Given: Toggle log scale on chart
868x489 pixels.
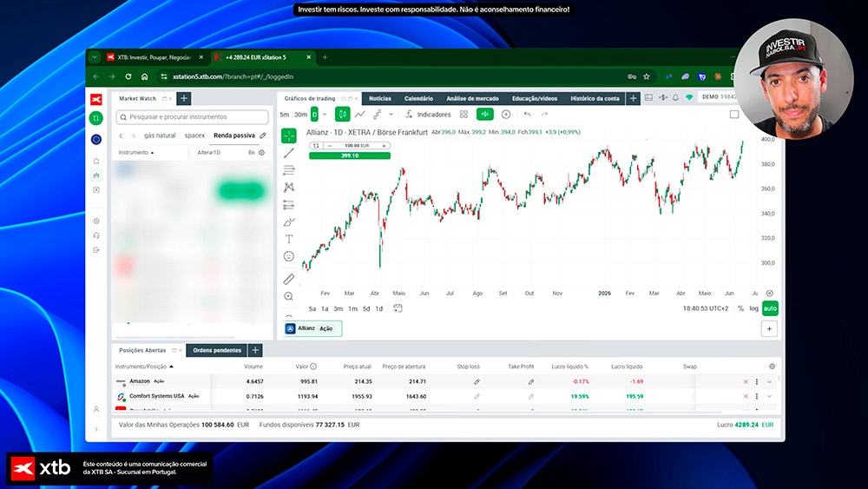Looking at the screenshot, I should pyautogui.click(x=754, y=308).
